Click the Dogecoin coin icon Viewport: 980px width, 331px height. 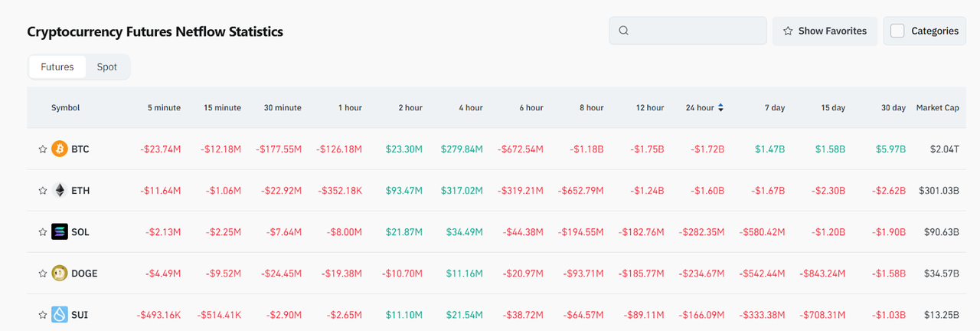pyautogui.click(x=60, y=273)
